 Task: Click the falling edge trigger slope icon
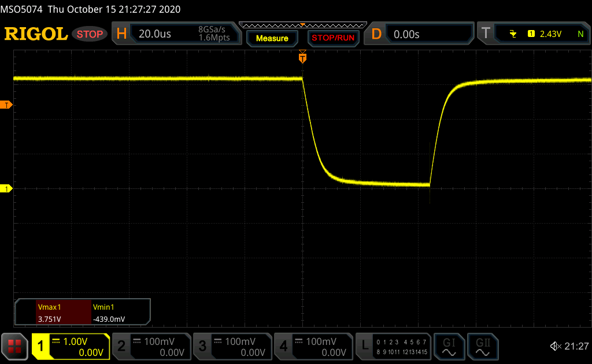513,34
